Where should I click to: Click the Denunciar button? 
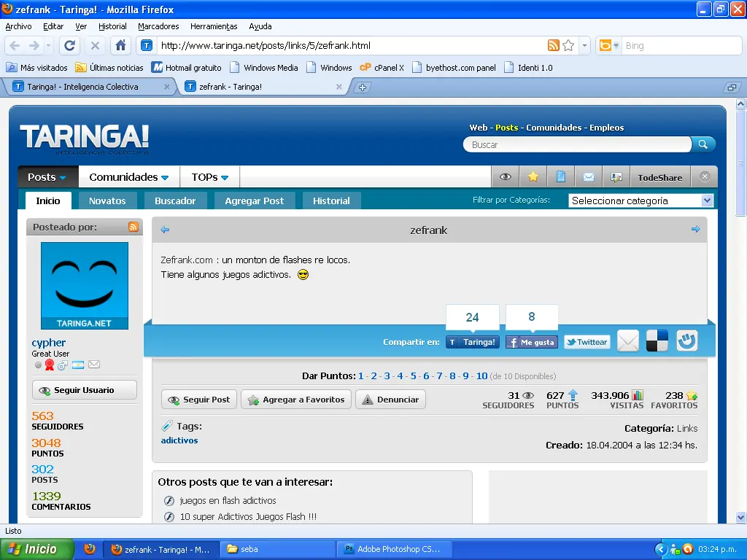391,400
